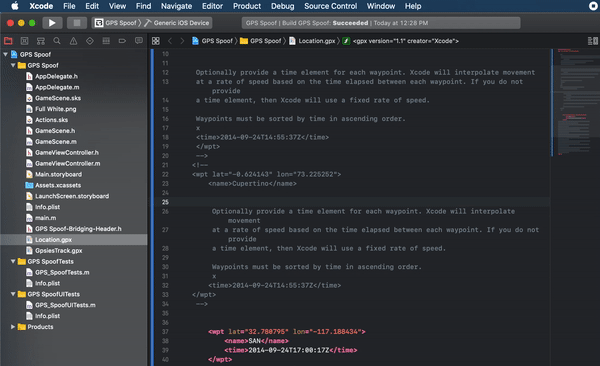This screenshot has width=600, height=366.
Task: Go forward with the editor's right arrow
Action: pyautogui.click(x=182, y=41)
